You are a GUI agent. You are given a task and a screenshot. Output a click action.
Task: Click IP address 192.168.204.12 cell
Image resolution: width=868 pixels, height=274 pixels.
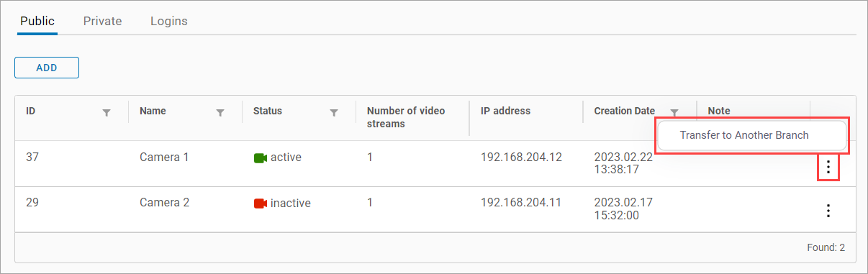pyautogui.click(x=521, y=157)
